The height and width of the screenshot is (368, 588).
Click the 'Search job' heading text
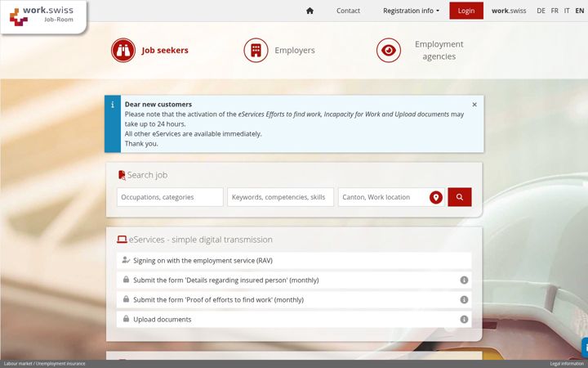point(147,175)
